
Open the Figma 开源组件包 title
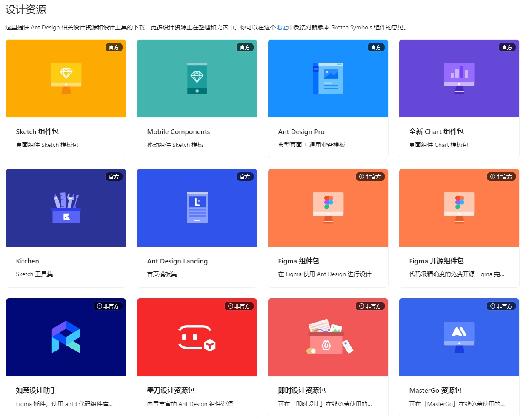coord(437,261)
